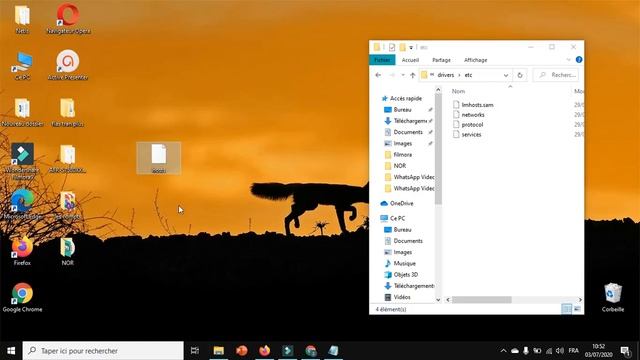Open the taskbar clock showing 10:52
The image size is (640, 360).
(x=598, y=351)
